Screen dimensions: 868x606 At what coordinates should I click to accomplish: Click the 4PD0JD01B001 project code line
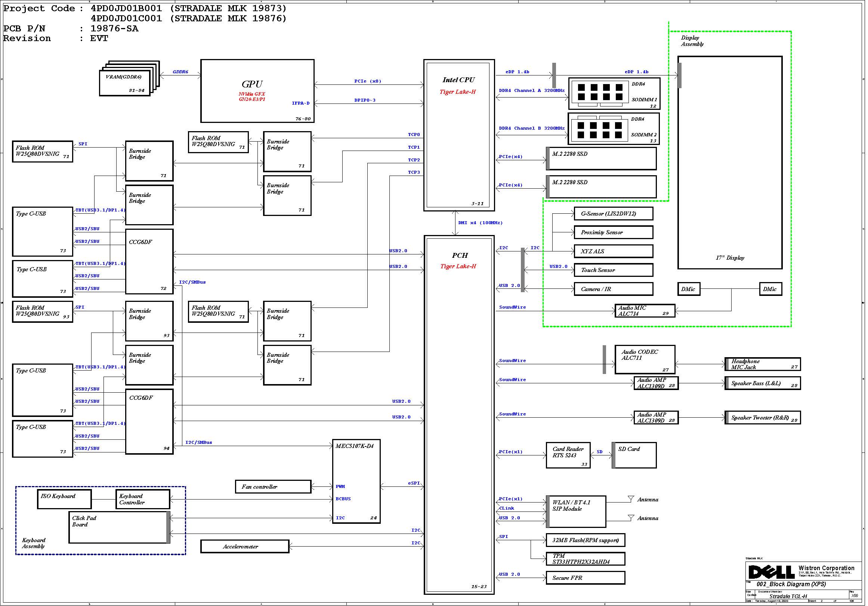[x=189, y=8]
